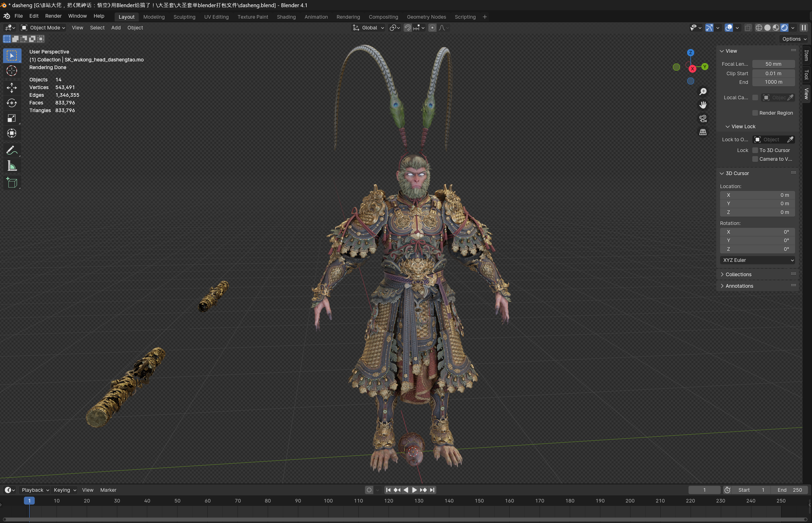Image resolution: width=812 pixels, height=523 pixels.
Task: Enable Camera to View lock checkbox
Action: (755, 159)
